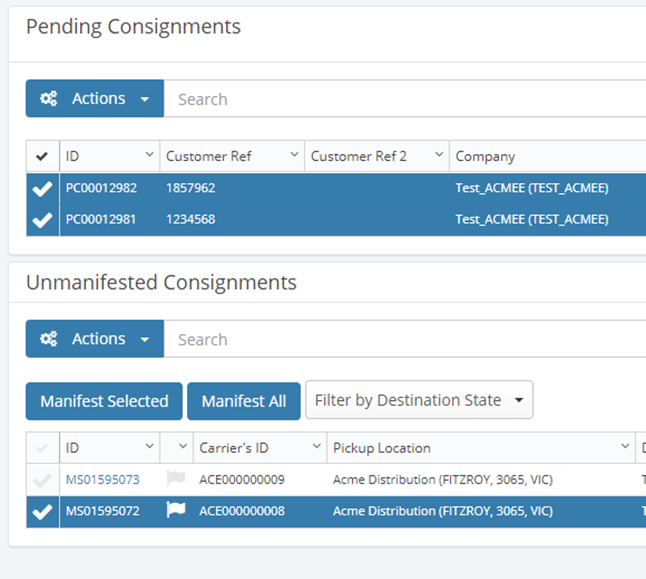Viewport: 646px width, 579px height.
Task: Click Search field in Unmanifested Consignments
Action: 400,339
